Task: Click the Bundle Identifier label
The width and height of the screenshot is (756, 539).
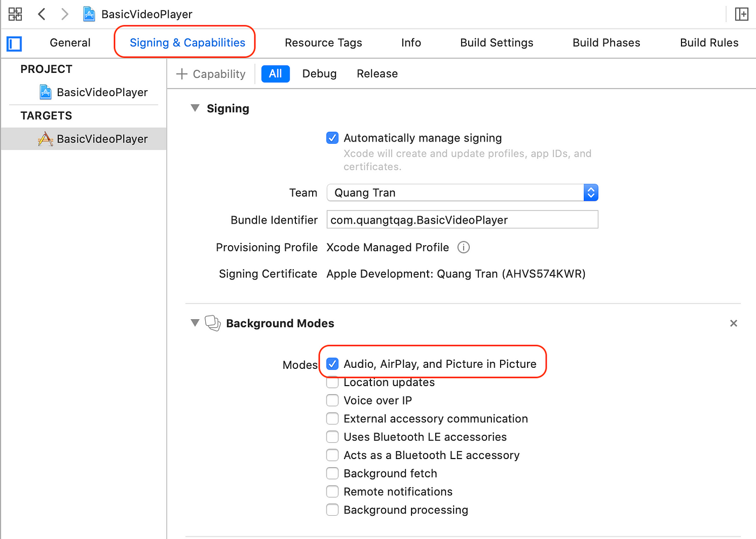Action: click(274, 220)
